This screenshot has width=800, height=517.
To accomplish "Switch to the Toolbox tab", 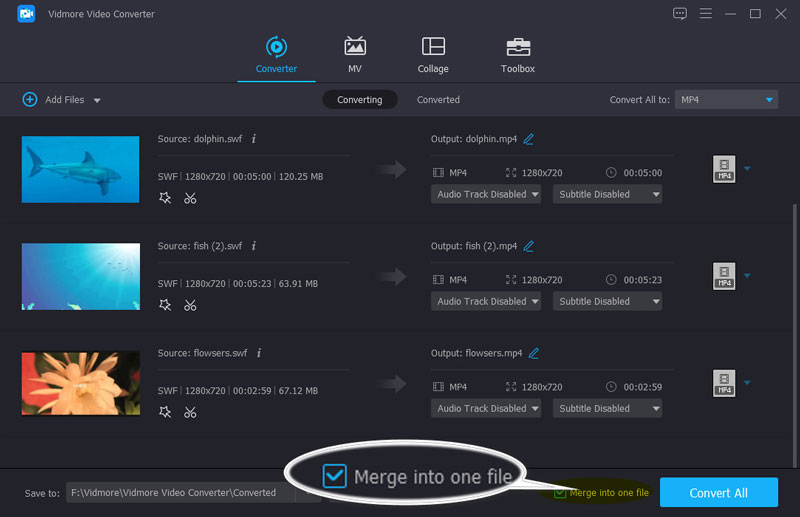I will (517, 55).
